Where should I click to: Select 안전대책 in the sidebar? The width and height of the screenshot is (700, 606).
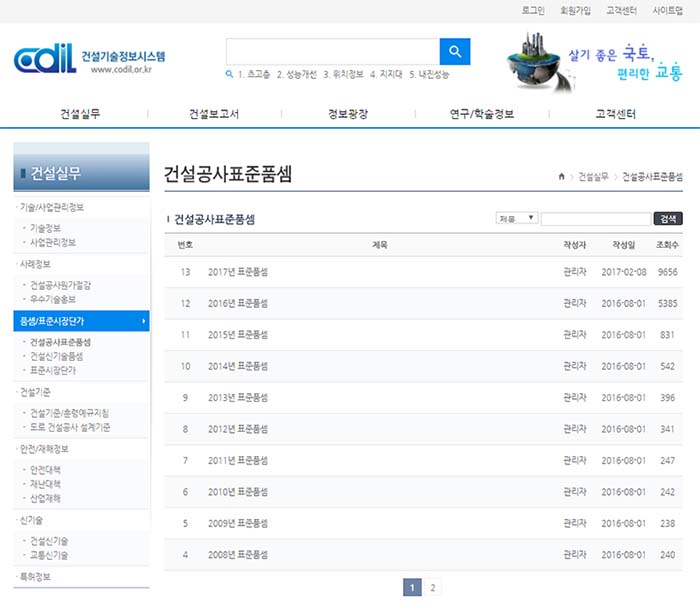click(x=45, y=470)
